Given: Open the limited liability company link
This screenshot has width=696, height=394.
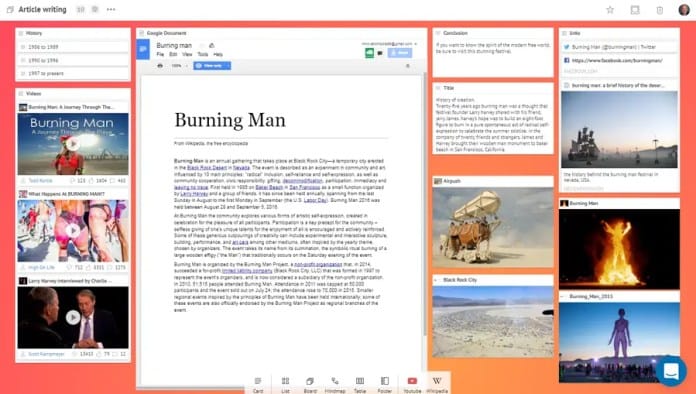Looking at the screenshot, I should coord(247,271).
